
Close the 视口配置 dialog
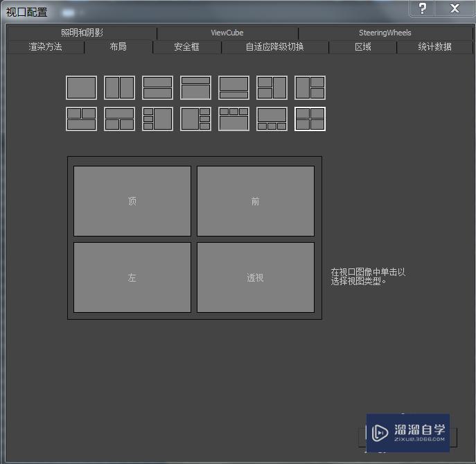click(x=455, y=8)
